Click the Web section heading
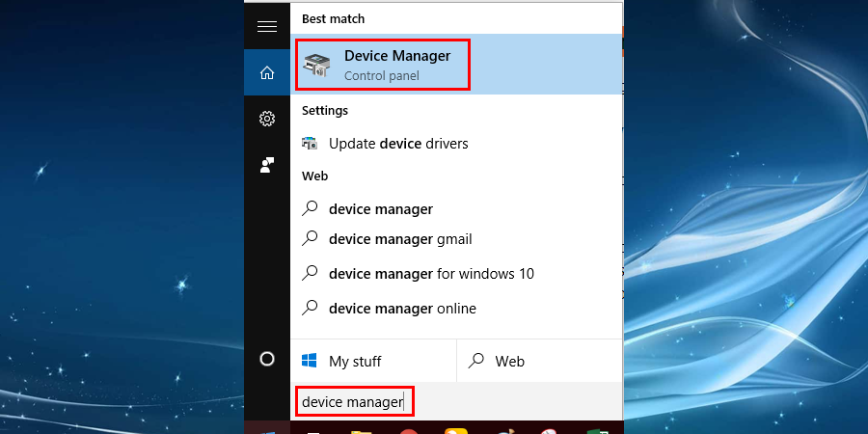 tap(315, 176)
